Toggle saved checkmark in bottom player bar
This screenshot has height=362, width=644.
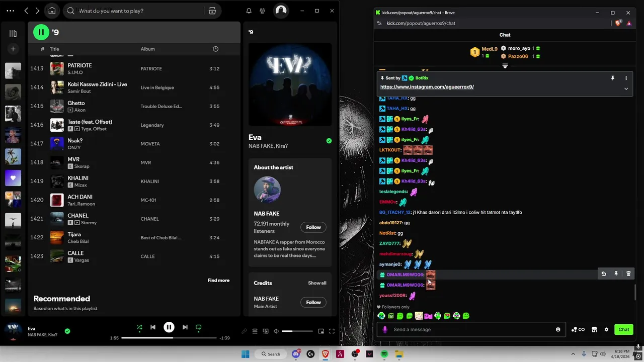[x=67, y=331]
